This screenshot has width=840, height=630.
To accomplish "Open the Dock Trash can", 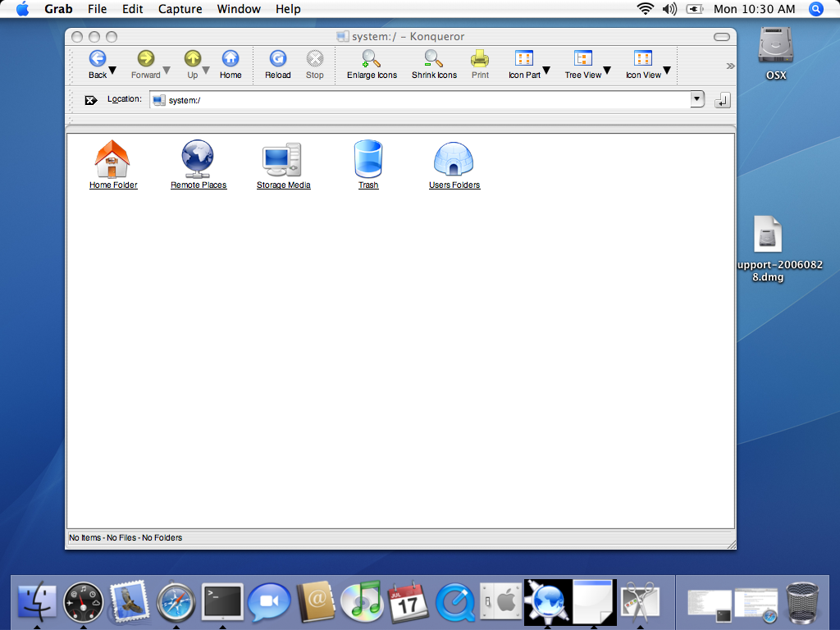I will (x=802, y=602).
